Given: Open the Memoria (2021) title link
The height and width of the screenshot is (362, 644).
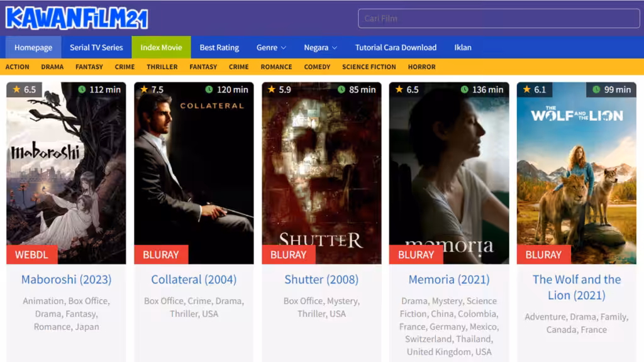Looking at the screenshot, I should [x=449, y=280].
